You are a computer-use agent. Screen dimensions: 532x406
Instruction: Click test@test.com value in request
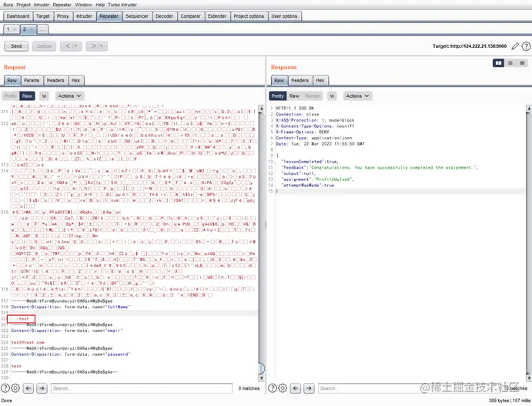click(x=28, y=343)
